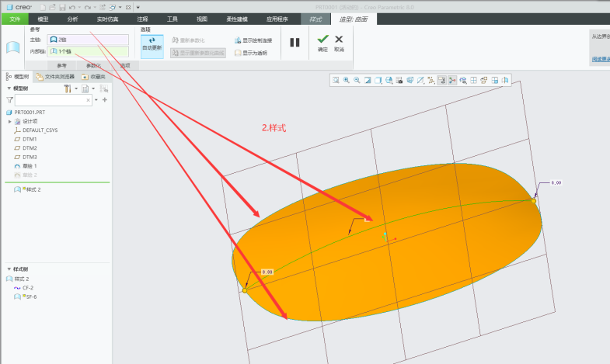Click the refit zoom icon in view toolbar
610x364 pixels.
[336, 80]
